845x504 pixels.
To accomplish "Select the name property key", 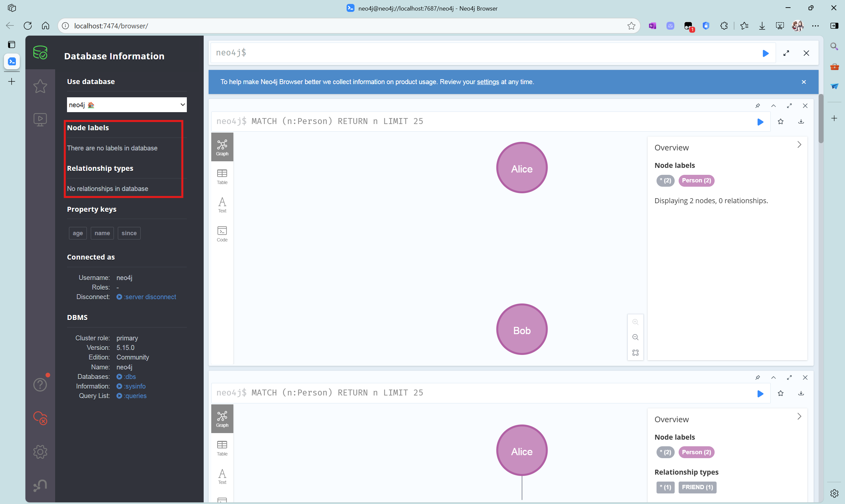I will (102, 233).
